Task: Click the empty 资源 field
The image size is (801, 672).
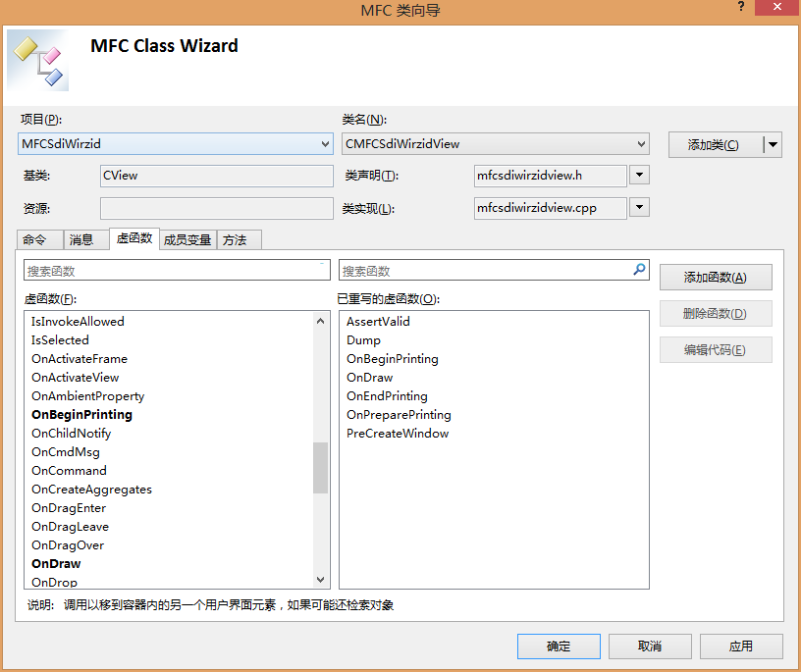Action: pos(217,208)
